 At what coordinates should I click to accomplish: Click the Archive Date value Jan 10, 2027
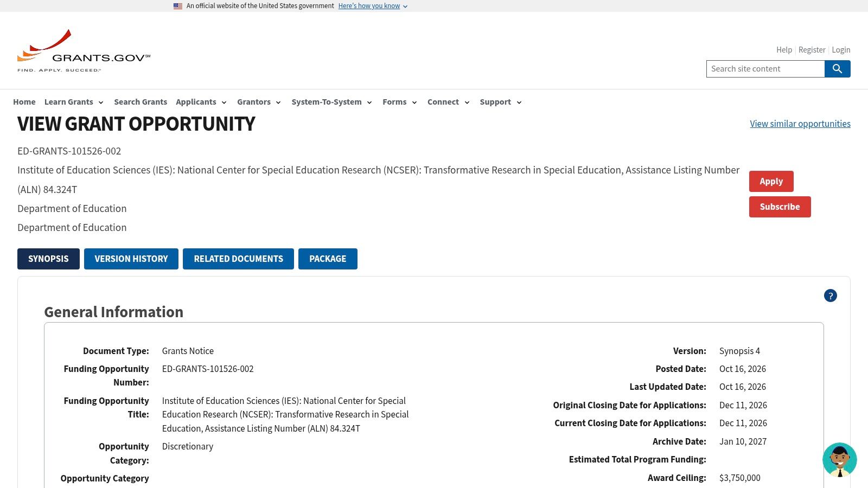pos(743,441)
